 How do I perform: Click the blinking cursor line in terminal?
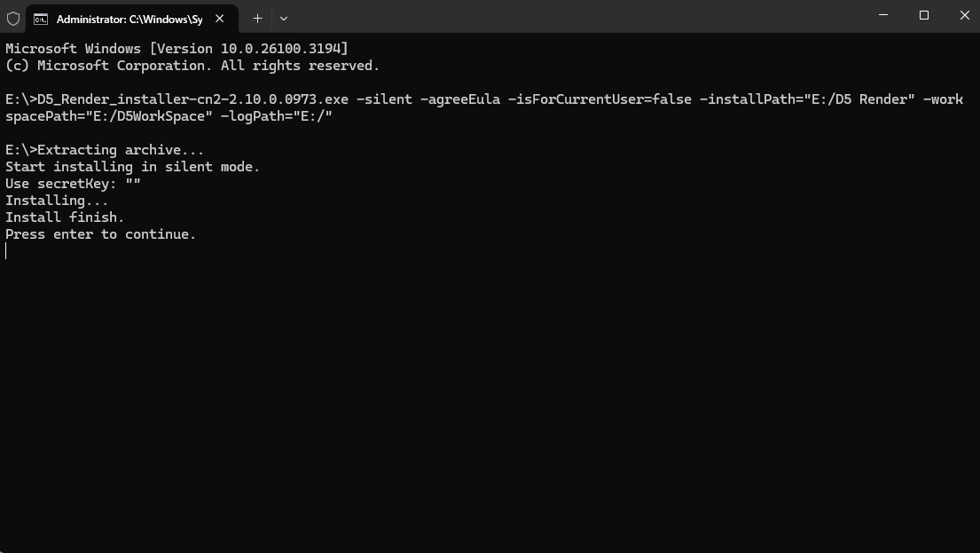pyautogui.click(x=7, y=251)
